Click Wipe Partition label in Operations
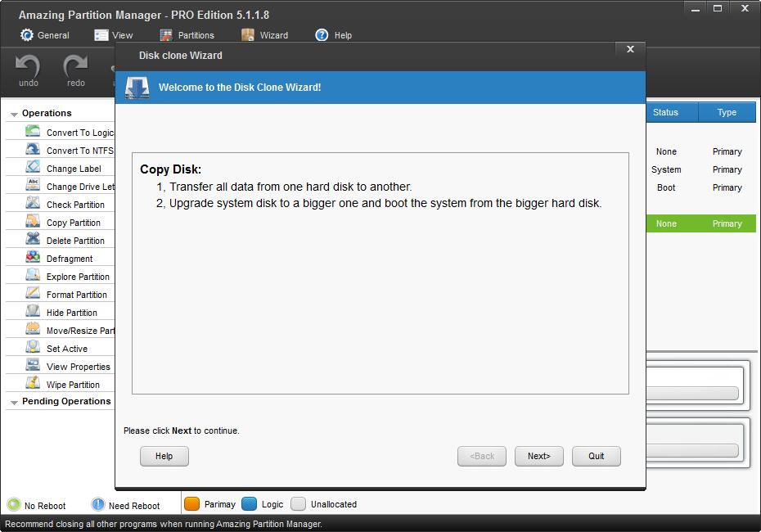Viewport: 761px width, 532px height. 73,385
